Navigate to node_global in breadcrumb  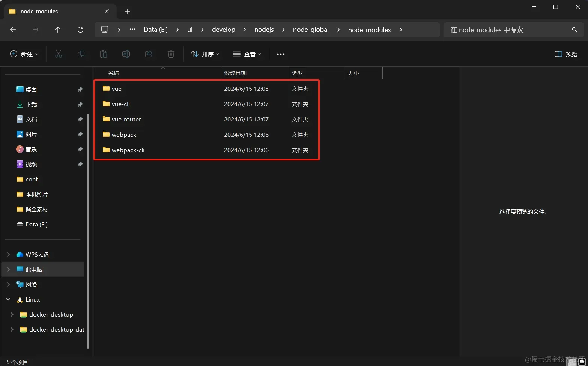point(311,30)
